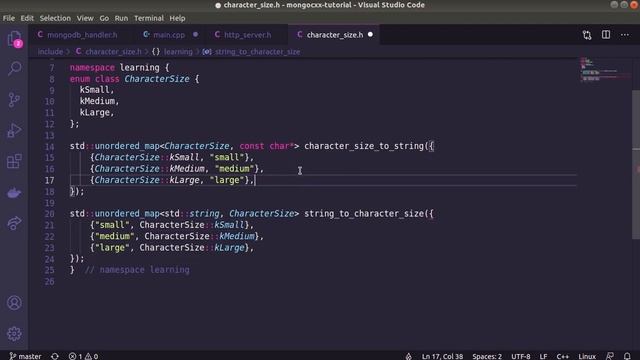Select the character_size.h tab
Screen dimensions: 640x360
tap(335, 35)
